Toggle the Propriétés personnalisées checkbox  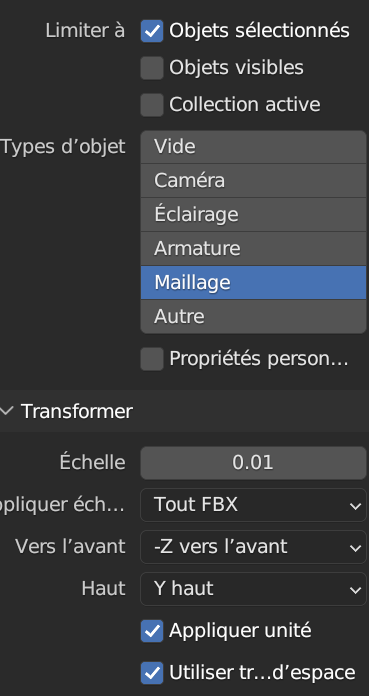point(152,359)
